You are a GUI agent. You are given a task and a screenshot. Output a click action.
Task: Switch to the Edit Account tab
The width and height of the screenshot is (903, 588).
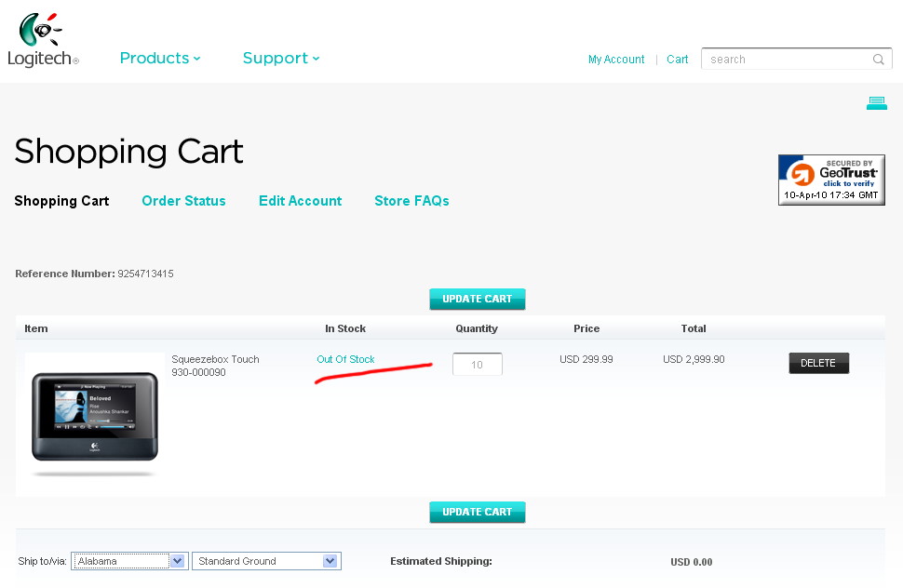tap(300, 201)
